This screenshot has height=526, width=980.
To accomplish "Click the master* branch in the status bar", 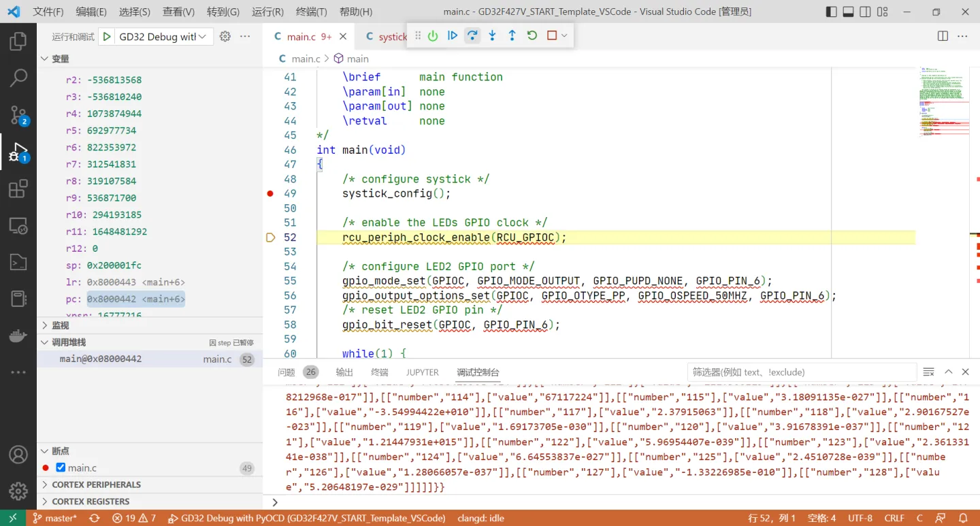I will [x=54, y=518].
